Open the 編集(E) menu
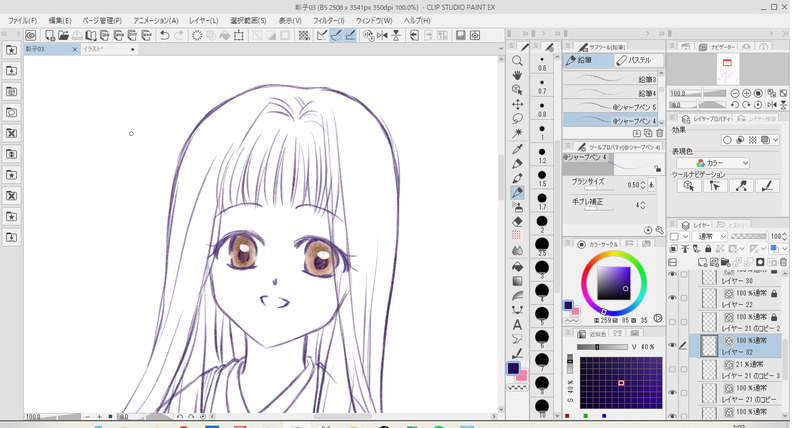 click(x=60, y=21)
